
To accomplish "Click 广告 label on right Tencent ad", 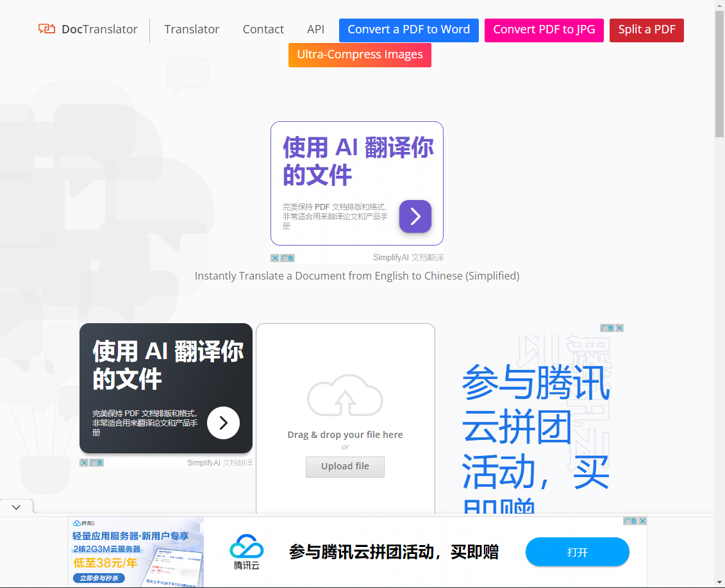I will tap(608, 328).
